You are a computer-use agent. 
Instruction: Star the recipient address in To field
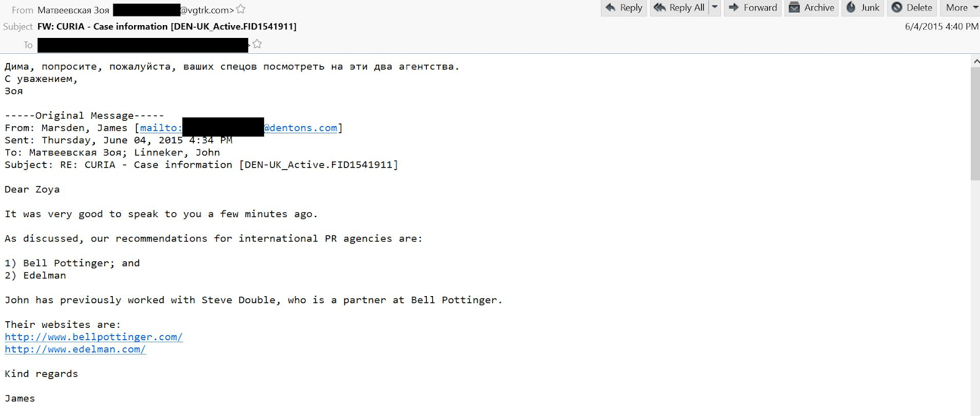[x=257, y=44]
